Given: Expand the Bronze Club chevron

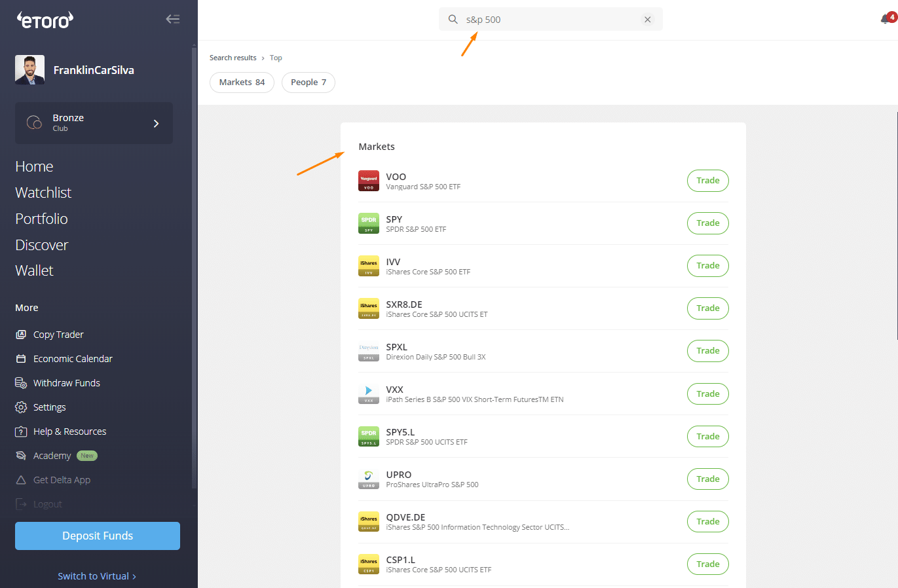Looking at the screenshot, I should (x=156, y=123).
